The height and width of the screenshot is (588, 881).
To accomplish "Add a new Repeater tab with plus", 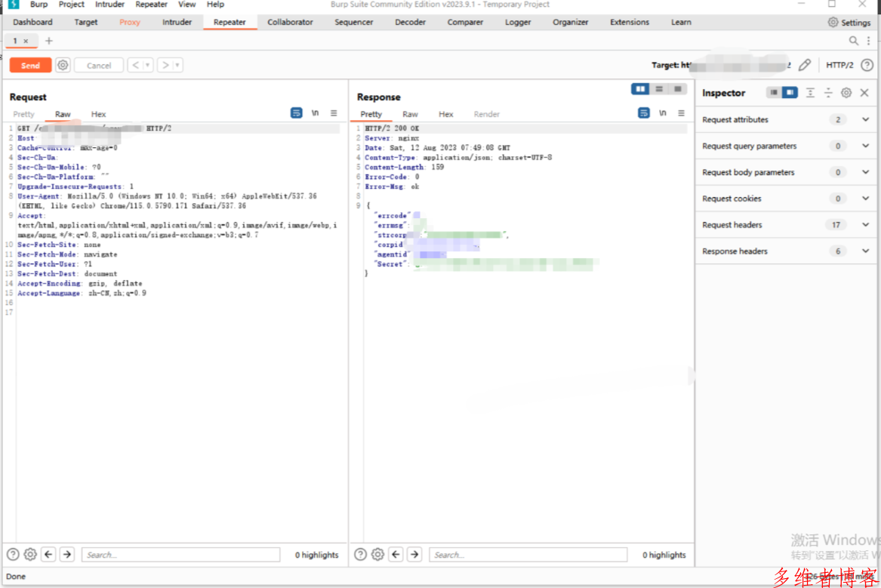I will (49, 41).
